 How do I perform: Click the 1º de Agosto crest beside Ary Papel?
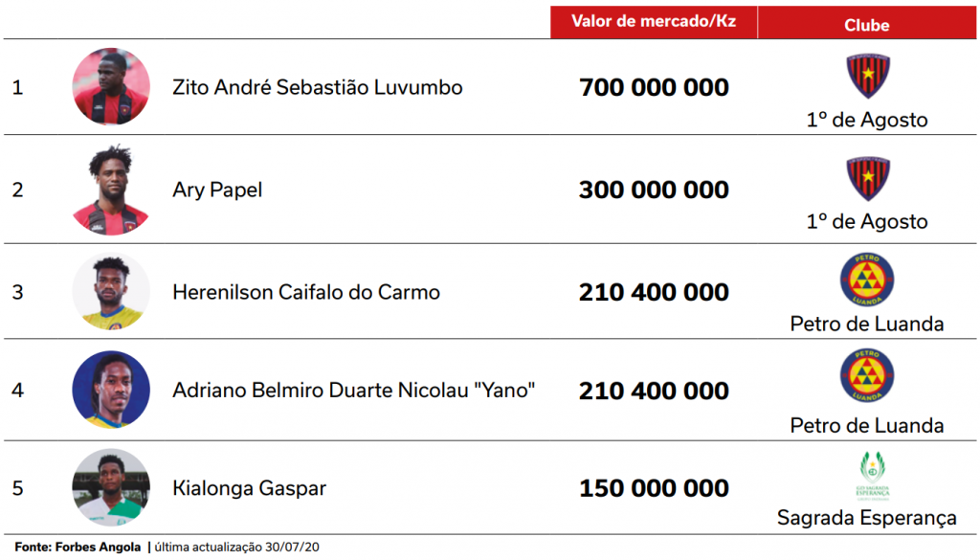(867, 180)
